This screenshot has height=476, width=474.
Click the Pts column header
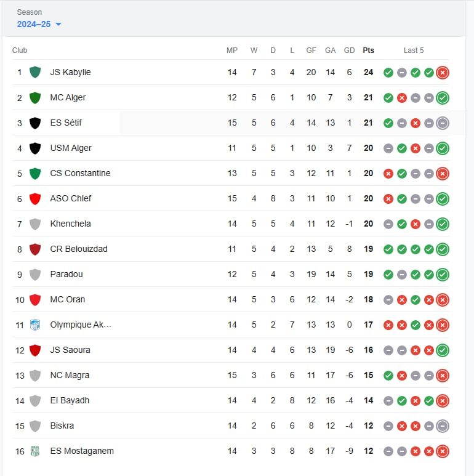click(x=368, y=50)
